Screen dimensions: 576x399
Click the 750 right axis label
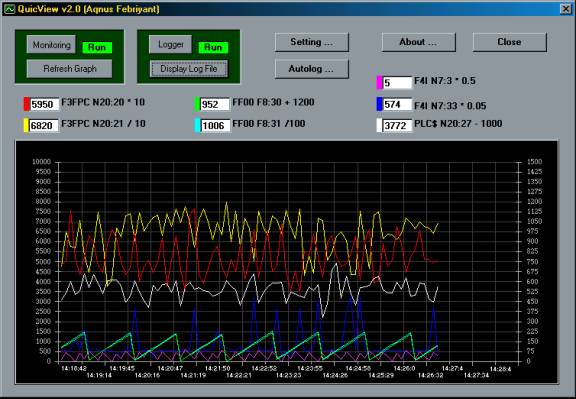pyautogui.click(x=533, y=262)
